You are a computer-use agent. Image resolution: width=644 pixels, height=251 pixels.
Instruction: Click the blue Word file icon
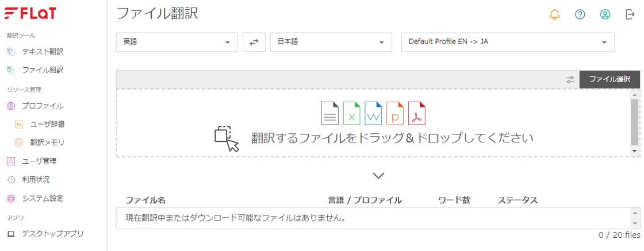373,113
